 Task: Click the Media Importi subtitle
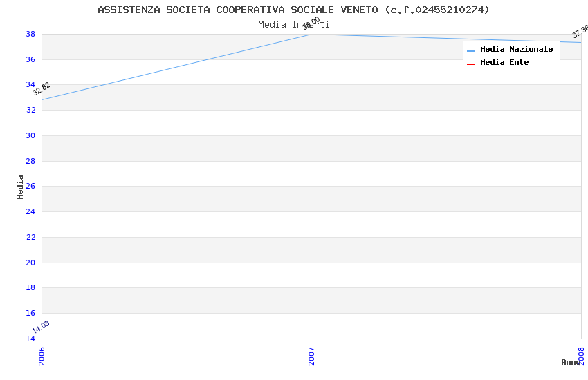(293, 25)
